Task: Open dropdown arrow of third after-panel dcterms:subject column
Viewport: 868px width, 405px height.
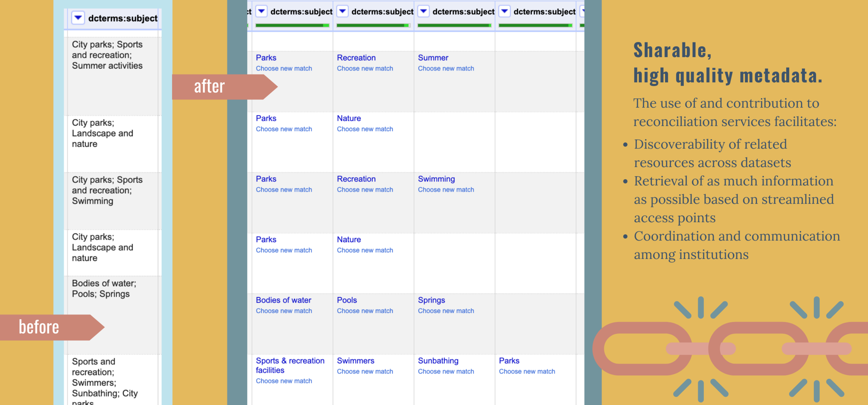Action: click(x=423, y=11)
